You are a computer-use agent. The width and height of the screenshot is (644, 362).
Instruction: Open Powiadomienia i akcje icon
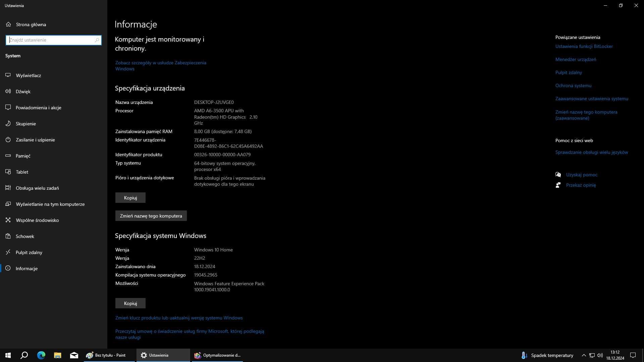(x=8, y=108)
